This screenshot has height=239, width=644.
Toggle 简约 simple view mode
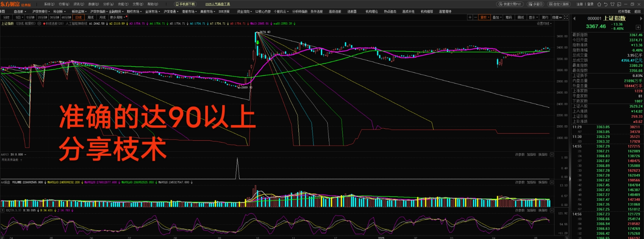pyautogui.click(x=545, y=17)
